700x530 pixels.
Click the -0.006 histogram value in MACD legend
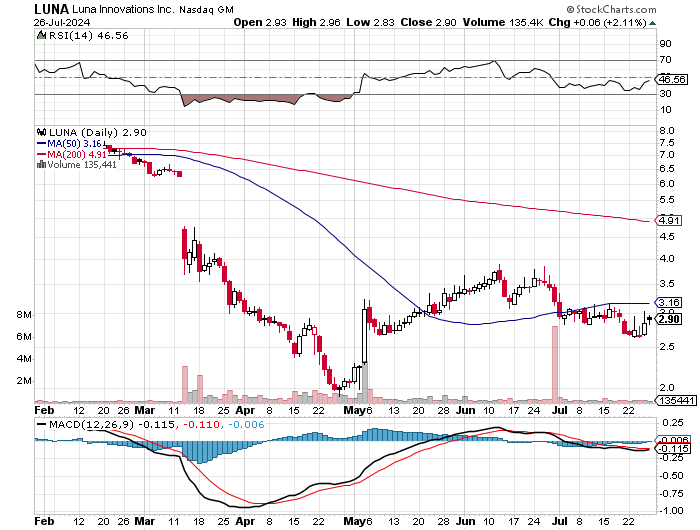point(246,424)
